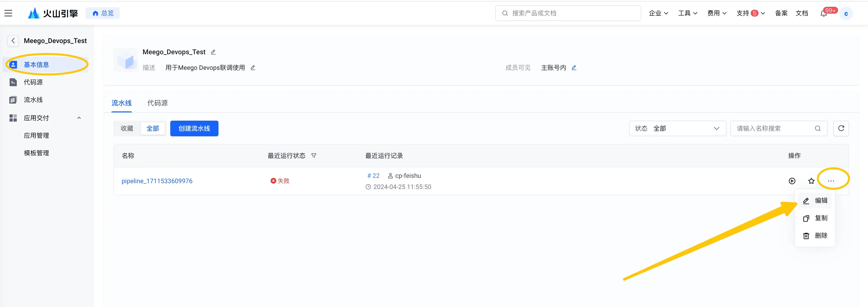Expand the 费用 dropdown menu
Image resolution: width=868 pixels, height=307 pixels.
[x=717, y=13]
